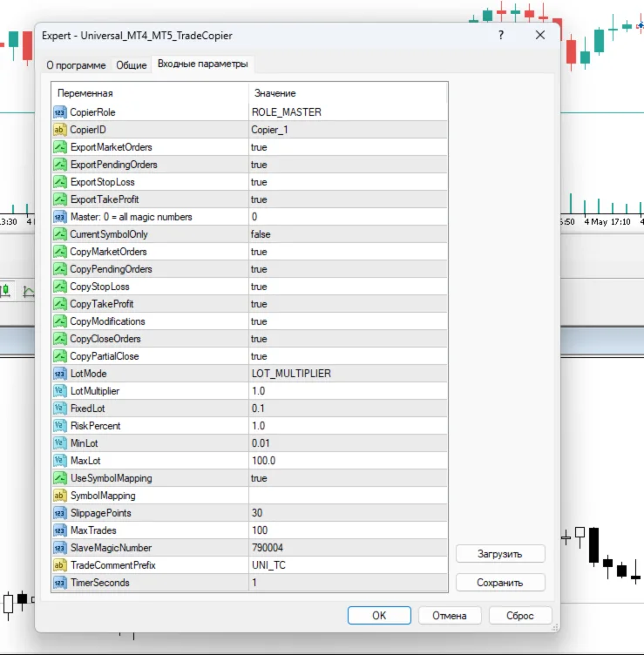Open the true value of CopyModifications
Viewport: 644px width, 655px height.
pos(348,321)
